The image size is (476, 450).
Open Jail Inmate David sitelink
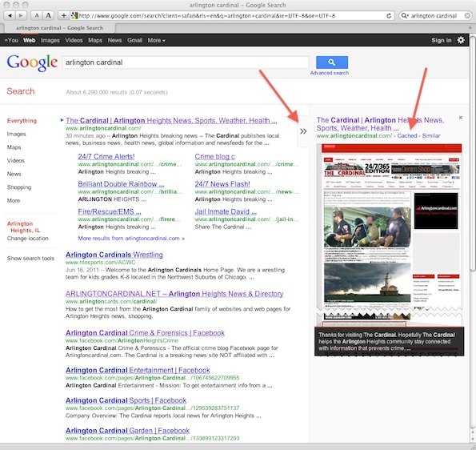pyautogui.click(x=226, y=211)
